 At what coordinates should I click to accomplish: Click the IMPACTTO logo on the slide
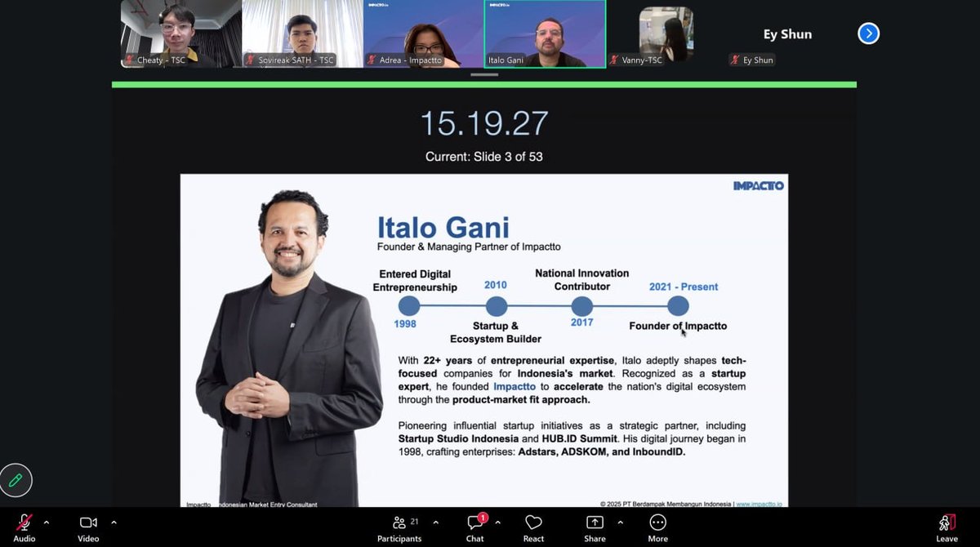pos(759,185)
